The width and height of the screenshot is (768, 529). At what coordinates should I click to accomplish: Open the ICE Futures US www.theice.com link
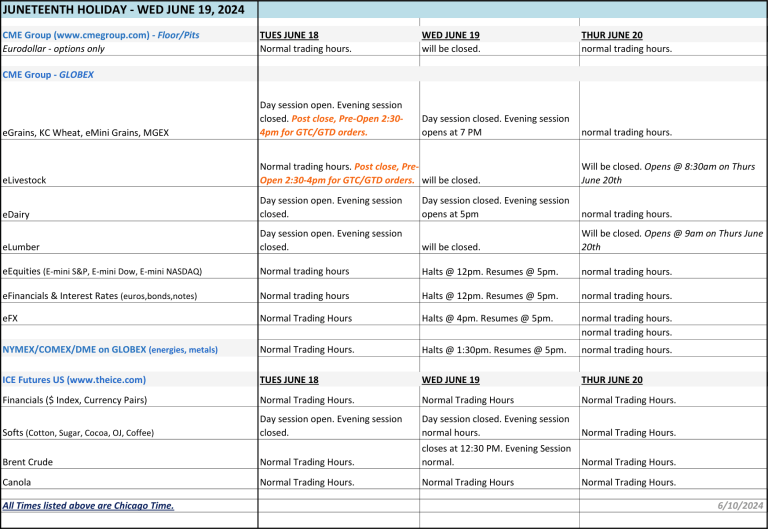tap(74, 380)
